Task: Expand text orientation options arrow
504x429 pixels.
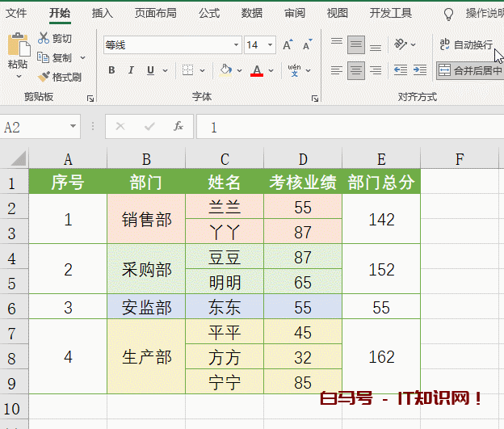Action: click(414, 44)
